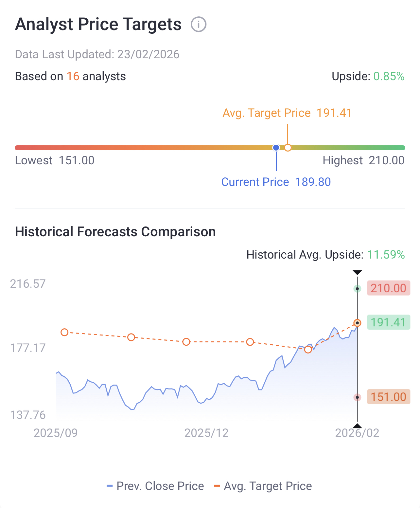Screen dimensions: 420x508
Task: Click the 16 analysts count link
Action: click(73, 76)
